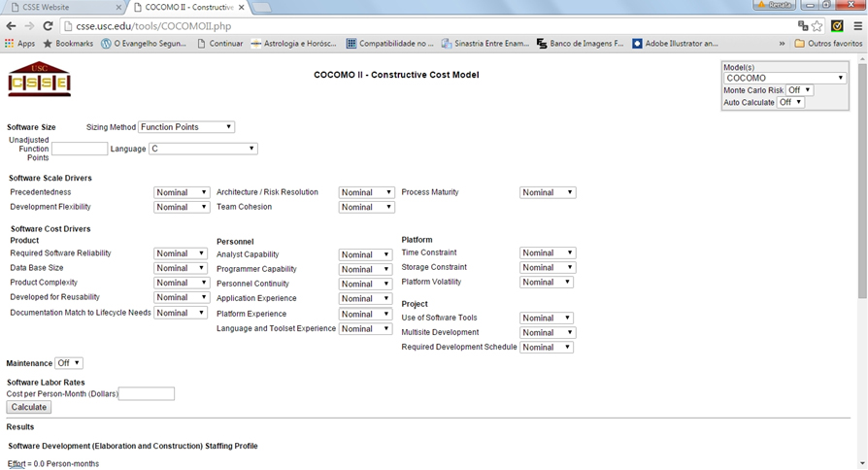
Task: Click the bookmark star in address bar
Action: tap(818, 26)
